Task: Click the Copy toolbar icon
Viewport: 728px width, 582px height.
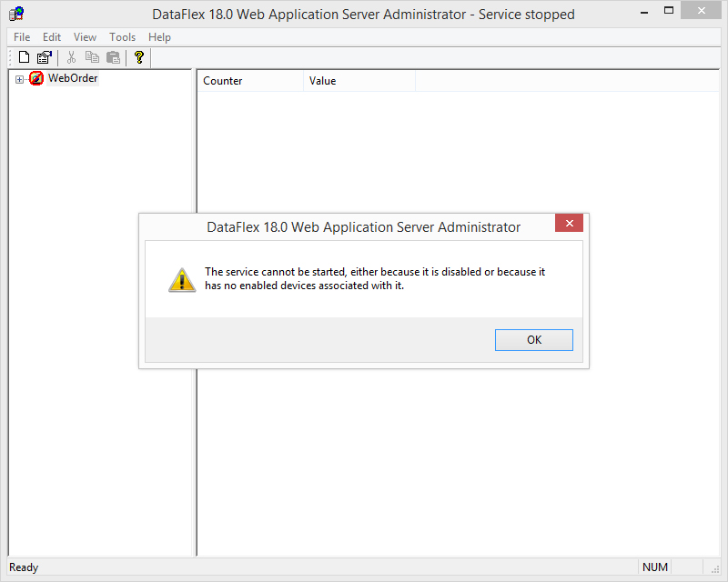Action: 92,57
